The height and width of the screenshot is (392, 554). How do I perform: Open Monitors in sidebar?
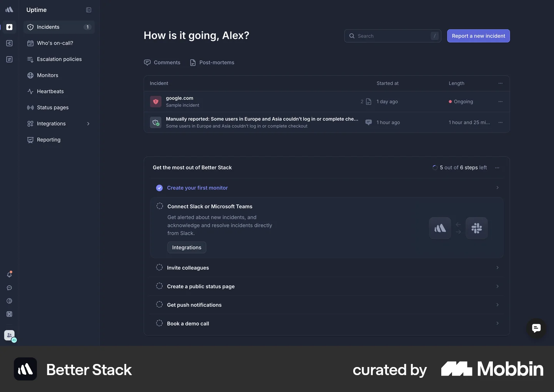pos(59,75)
